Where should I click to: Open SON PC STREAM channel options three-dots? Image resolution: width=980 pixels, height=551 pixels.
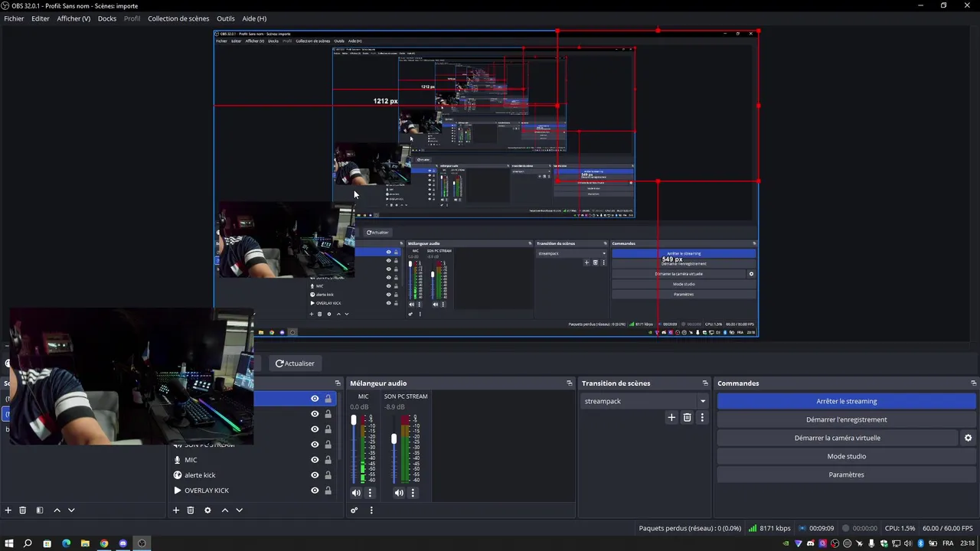tap(413, 493)
